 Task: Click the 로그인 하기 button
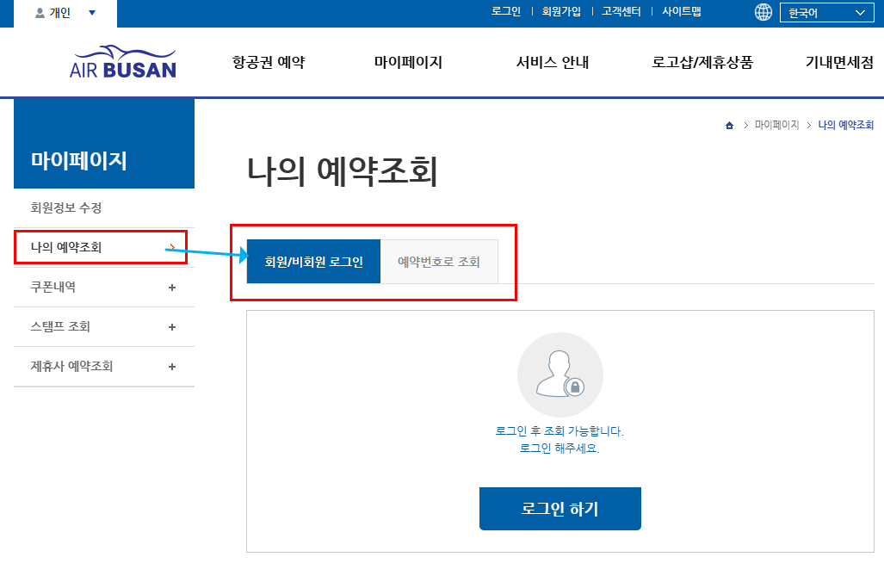[x=559, y=508]
